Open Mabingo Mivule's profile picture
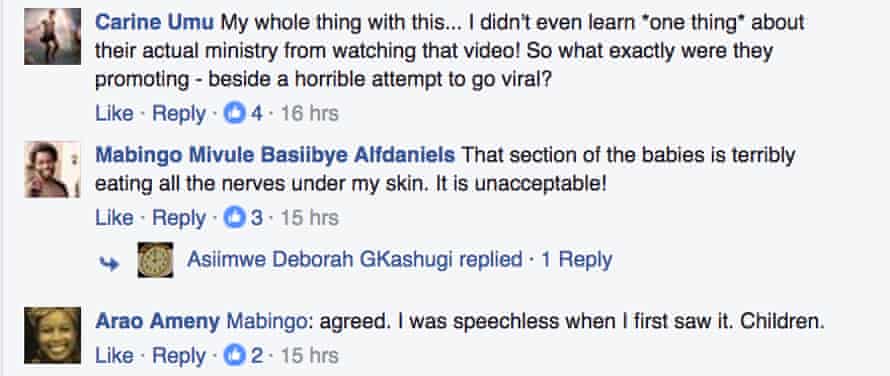This screenshot has height=376, width=890. [x=52, y=169]
